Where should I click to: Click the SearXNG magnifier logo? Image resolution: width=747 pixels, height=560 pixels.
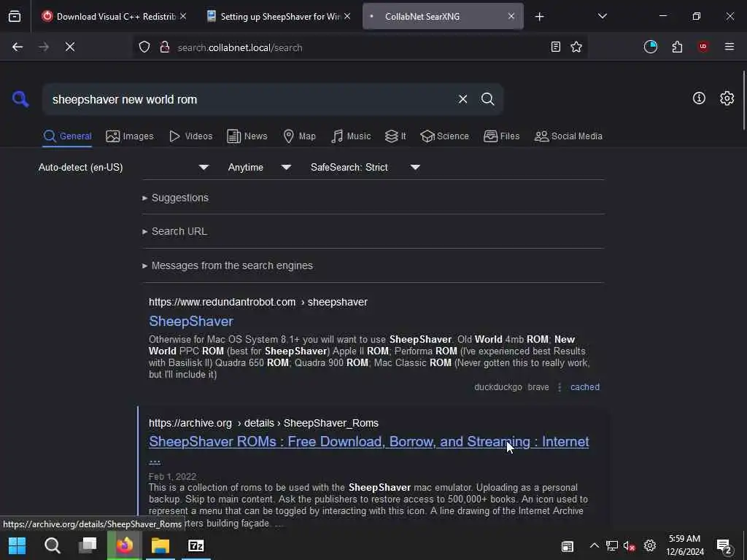coord(20,99)
